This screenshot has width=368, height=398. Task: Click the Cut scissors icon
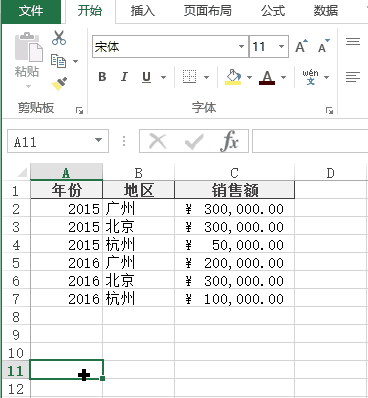click(59, 38)
